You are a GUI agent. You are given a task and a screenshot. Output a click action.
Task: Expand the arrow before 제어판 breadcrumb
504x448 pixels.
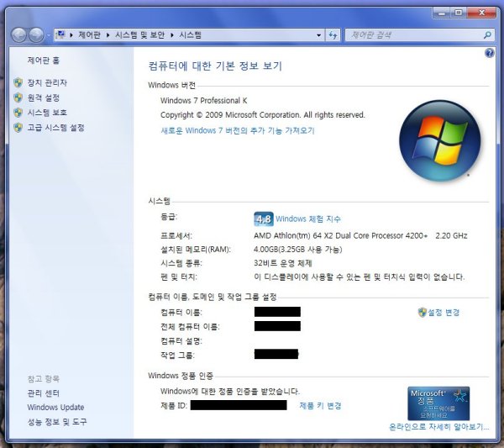[x=71, y=34]
